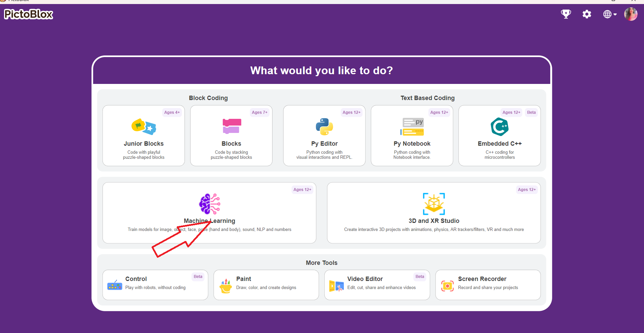Screen dimensions: 644x333
Task: Click 'Code with playful puzzle-shaped blocks' description
Action: [144, 155]
